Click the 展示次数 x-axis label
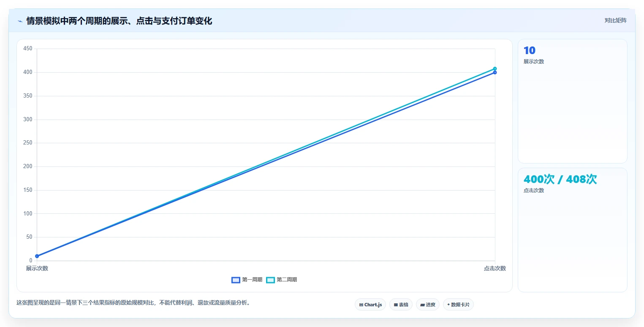 point(37,268)
